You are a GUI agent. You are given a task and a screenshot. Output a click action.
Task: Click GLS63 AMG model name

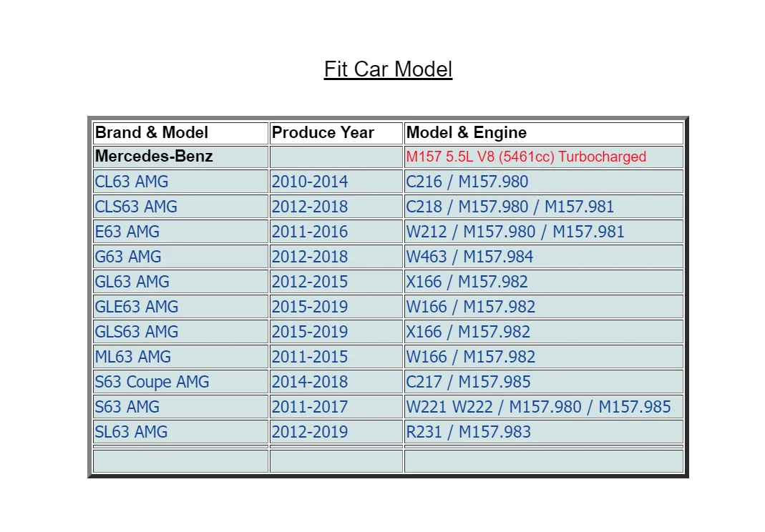click(137, 332)
